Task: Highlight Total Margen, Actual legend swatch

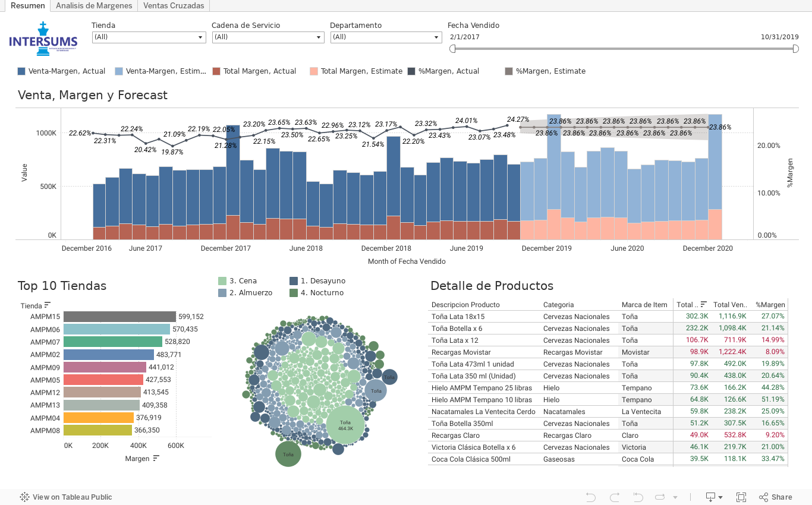Action: tap(216, 71)
